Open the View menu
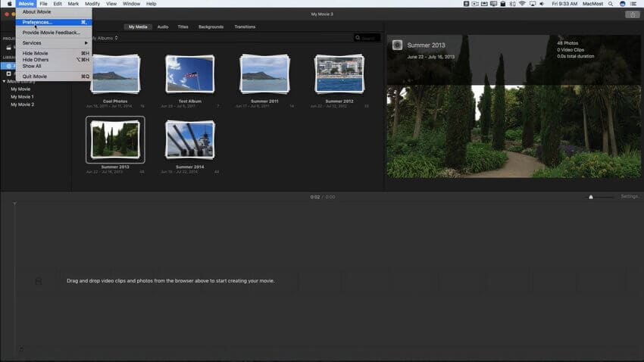Image resolution: width=644 pixels, height=362 pixels. click(x=111, y=4)
